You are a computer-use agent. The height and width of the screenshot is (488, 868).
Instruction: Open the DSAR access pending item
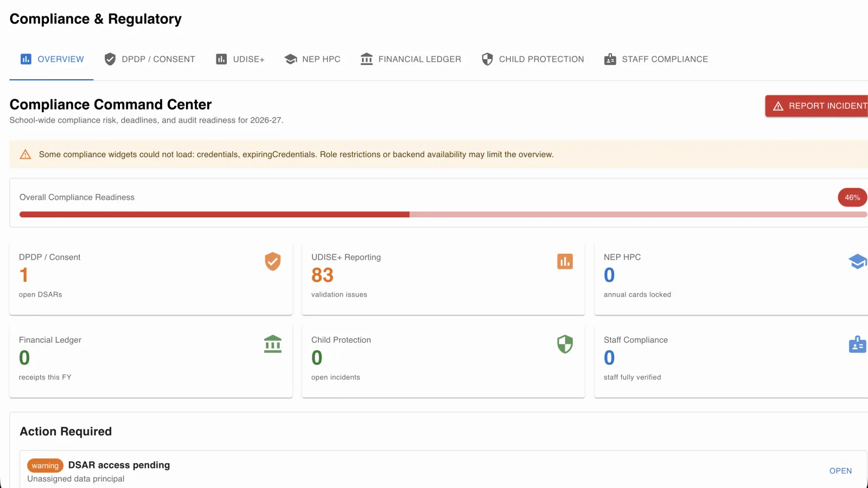(x=840, y=471)
